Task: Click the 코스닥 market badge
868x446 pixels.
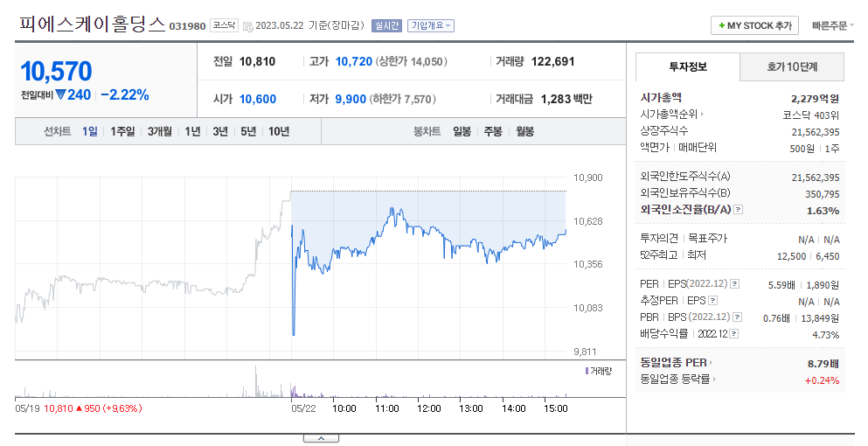Action: pos(224,25)
